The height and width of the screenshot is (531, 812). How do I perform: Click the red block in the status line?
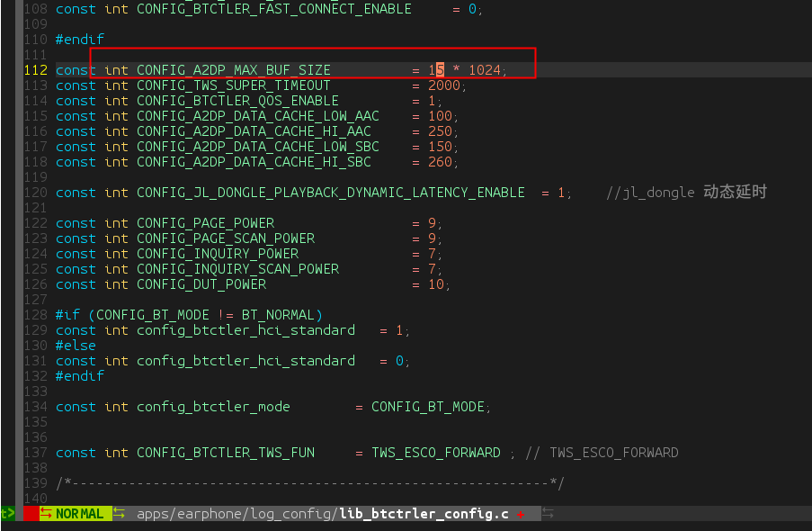(x=31, y=514)
